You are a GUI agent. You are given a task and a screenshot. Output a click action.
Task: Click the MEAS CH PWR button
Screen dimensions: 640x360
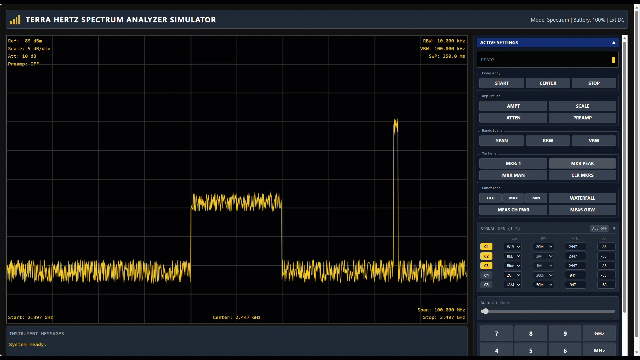coord(513,210)
